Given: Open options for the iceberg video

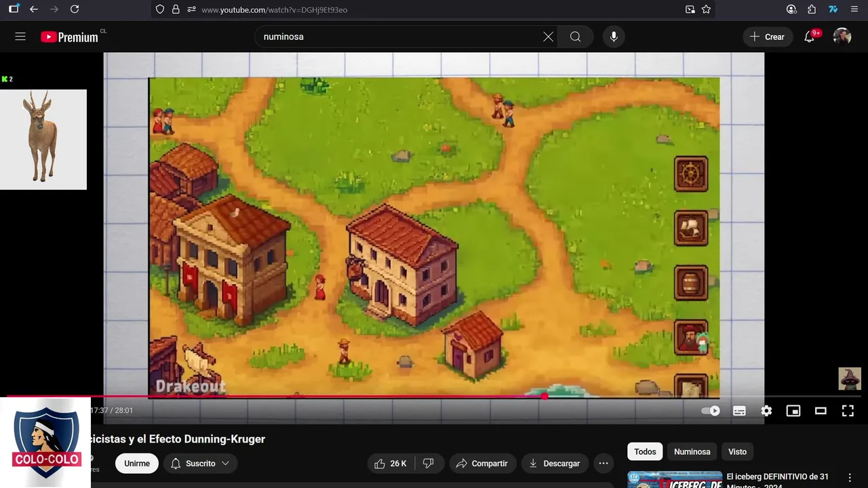Looking at the screenshot, I should click(850, 478).
